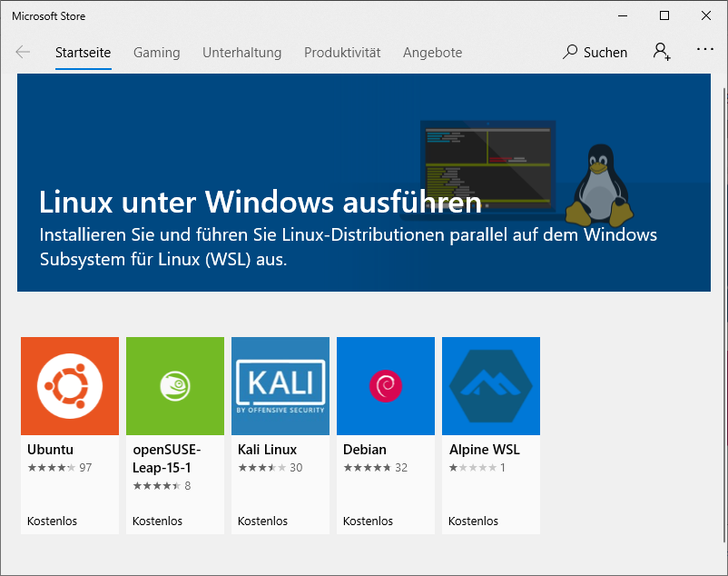
Task: Open the Unterhaltung tab
Action: pyautogui.click(x=241, y=53)
